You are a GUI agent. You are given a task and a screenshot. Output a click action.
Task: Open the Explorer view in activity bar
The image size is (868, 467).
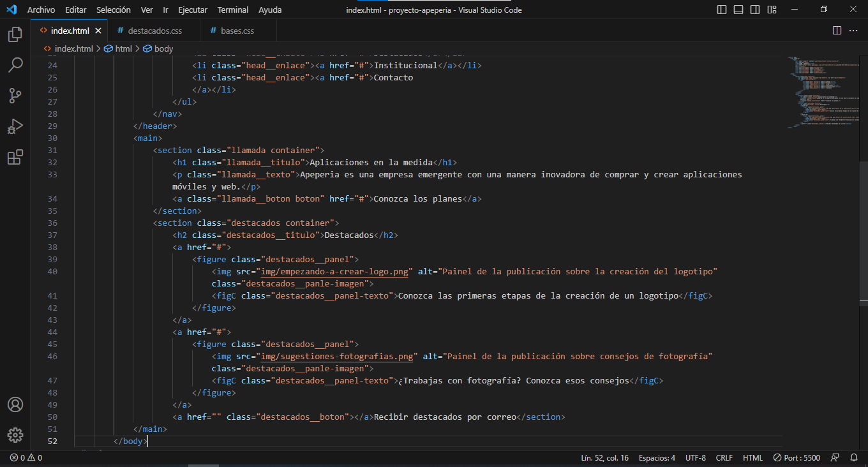coord(15,34)
